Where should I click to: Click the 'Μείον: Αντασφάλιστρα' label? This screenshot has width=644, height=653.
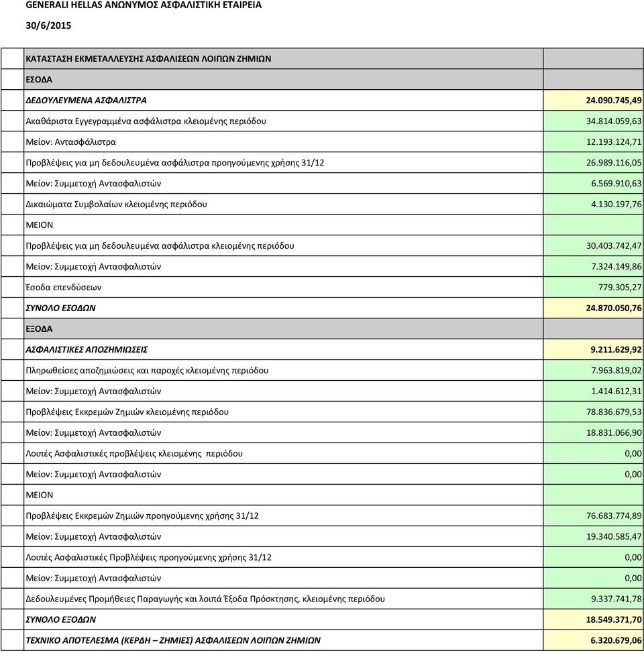pos(70,142)
